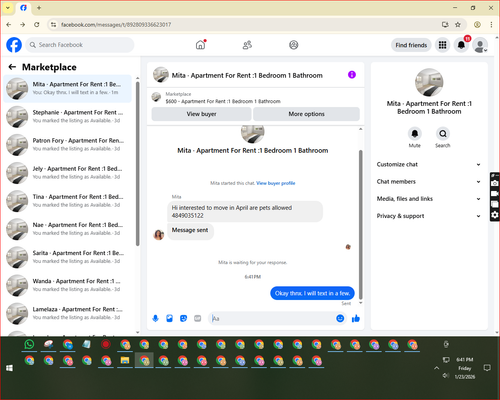Open the Patron Fory apartment conversation
The height and width of the screenshot is (400, 500).
tap(68, 145)
